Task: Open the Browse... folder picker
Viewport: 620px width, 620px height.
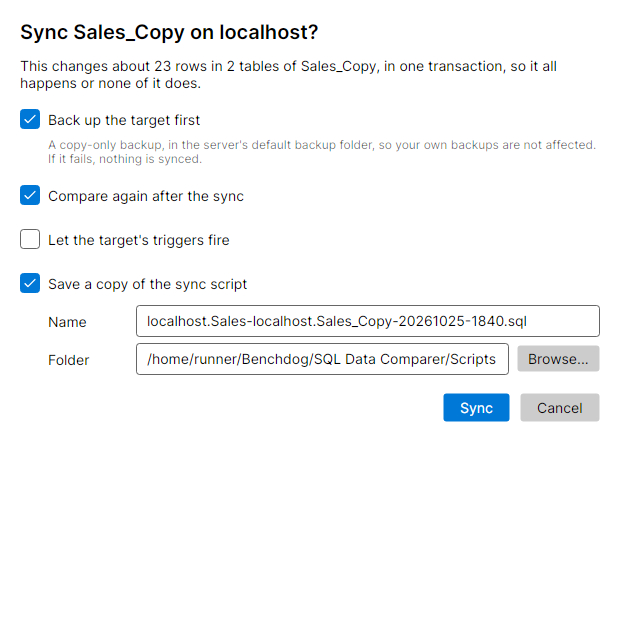Action: point(558,359)
